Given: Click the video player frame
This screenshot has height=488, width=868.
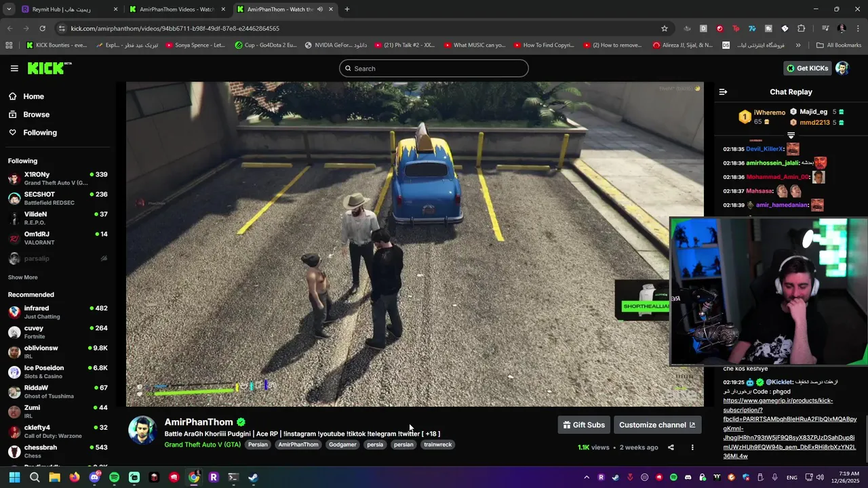Looking at the screenshot, I should coord(415,244).
